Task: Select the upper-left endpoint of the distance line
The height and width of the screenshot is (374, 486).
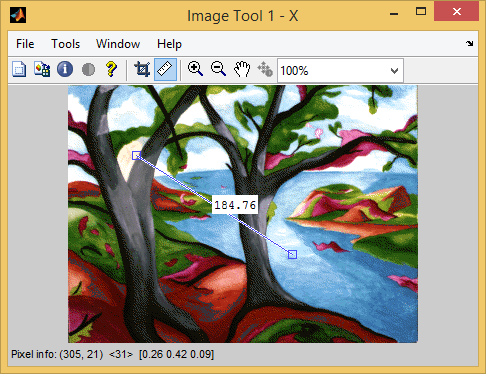Action: click(x=136, y=155)
